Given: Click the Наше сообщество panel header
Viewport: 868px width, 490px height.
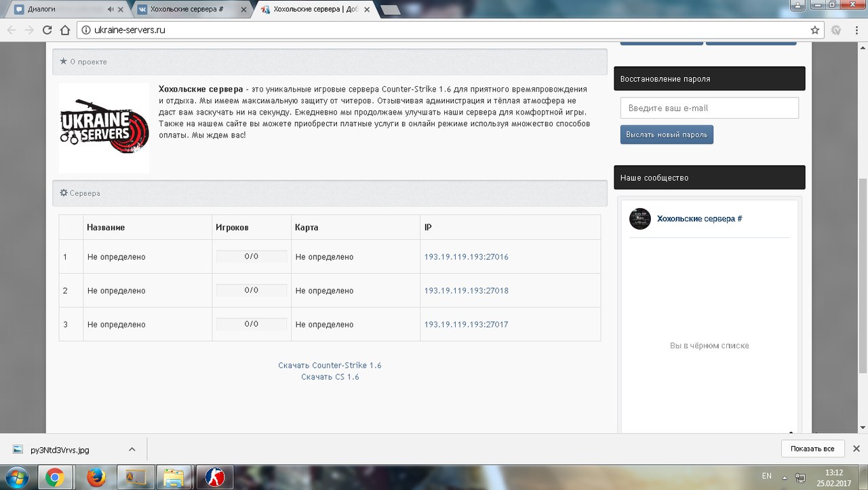Looking at the screenshot, I should (x=709, y=178).
